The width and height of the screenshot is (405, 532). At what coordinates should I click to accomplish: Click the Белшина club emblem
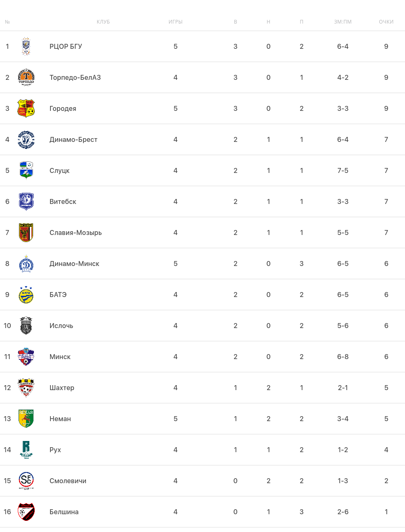pos(26,512)
